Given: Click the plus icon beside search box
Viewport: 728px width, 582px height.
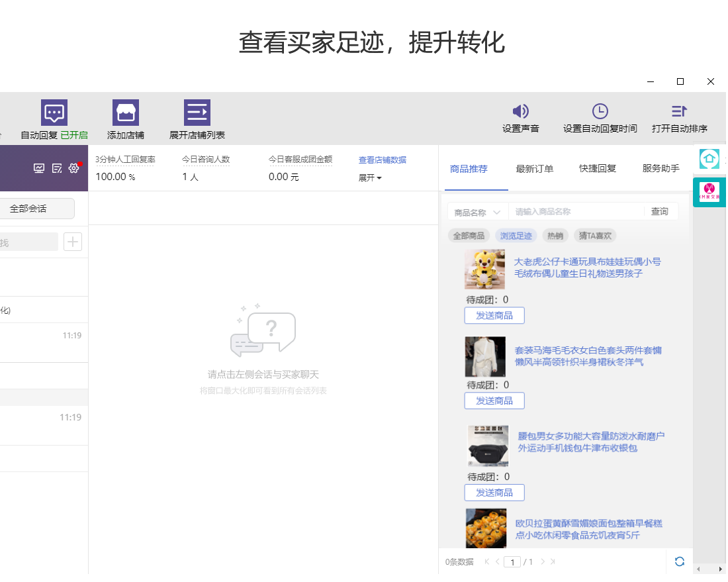Looking at the screenshot, I should [x=73, y=242].
